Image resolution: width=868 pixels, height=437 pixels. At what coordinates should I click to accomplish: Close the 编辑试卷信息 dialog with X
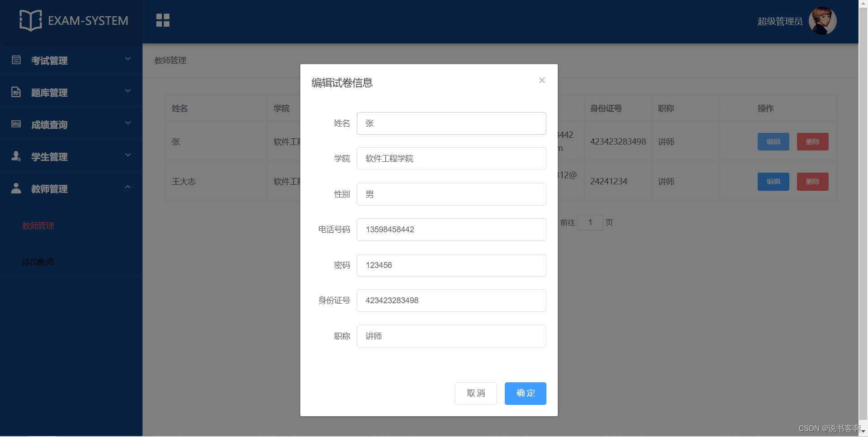tap(542, 80)
